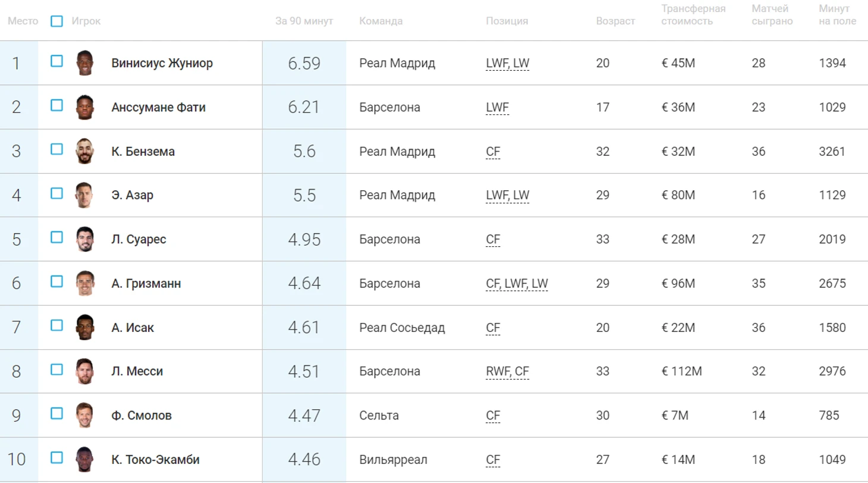This screenshot has width=868, height=483.
Task: Click Griezmann's player photo
Action: pyautogui.click(x=86, y=283)
